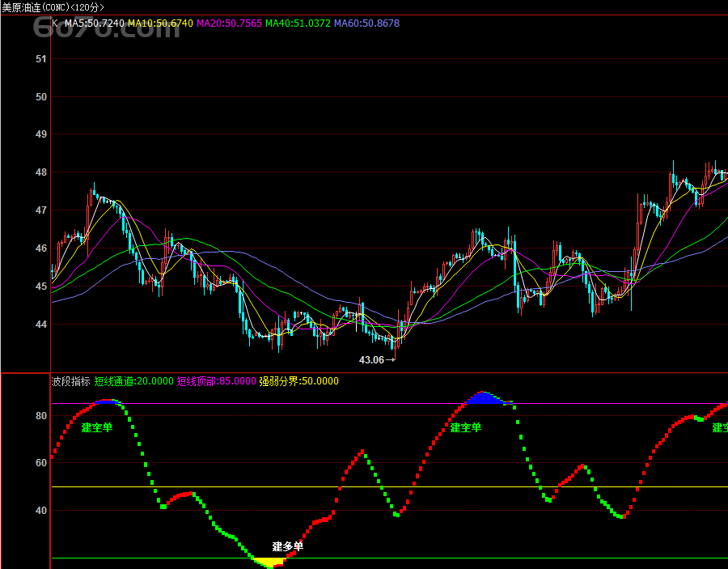Viewport: 728px width, 569px height.
Task: Select the yellow MA10 indicator label
Action: [160, 23]
